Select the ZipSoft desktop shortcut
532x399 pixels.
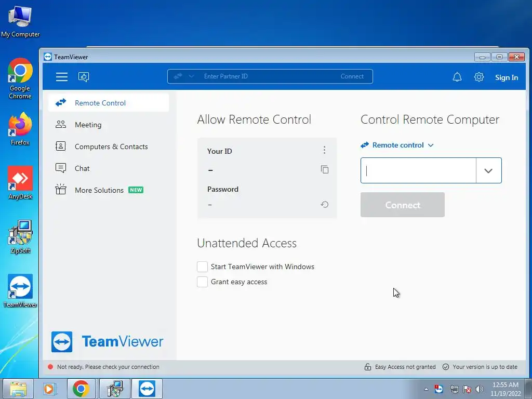[20, 237]
